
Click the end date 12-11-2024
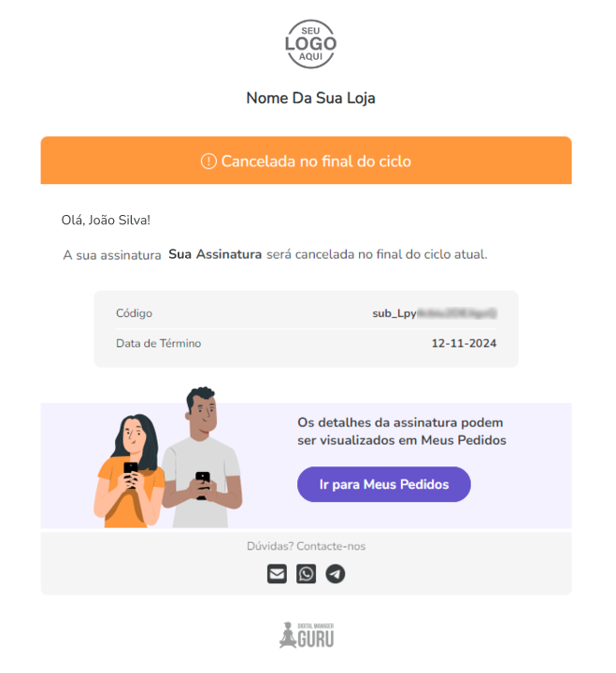coord(464,343)
